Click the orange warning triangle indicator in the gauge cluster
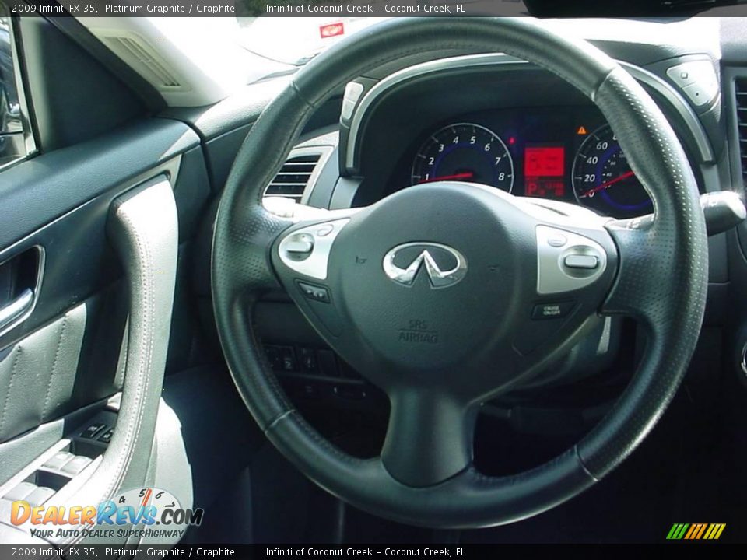 pyautogui.click(x=582, y=130)
